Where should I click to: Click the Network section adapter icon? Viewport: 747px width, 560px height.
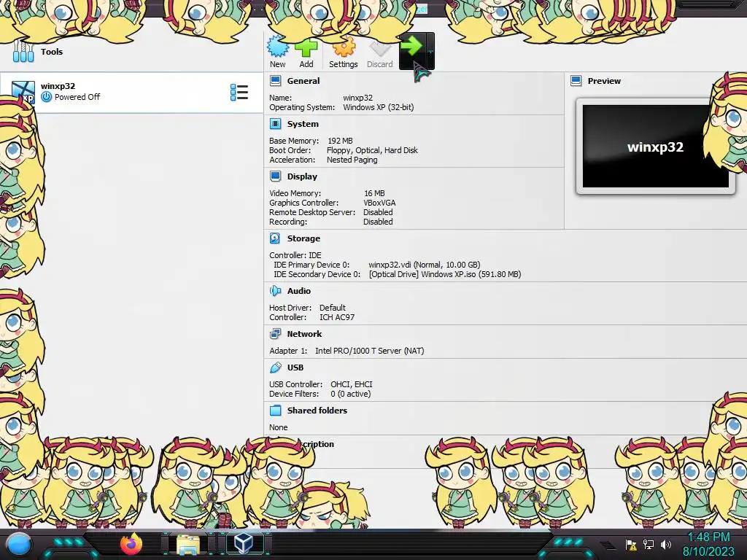click(x=275, y=334)
